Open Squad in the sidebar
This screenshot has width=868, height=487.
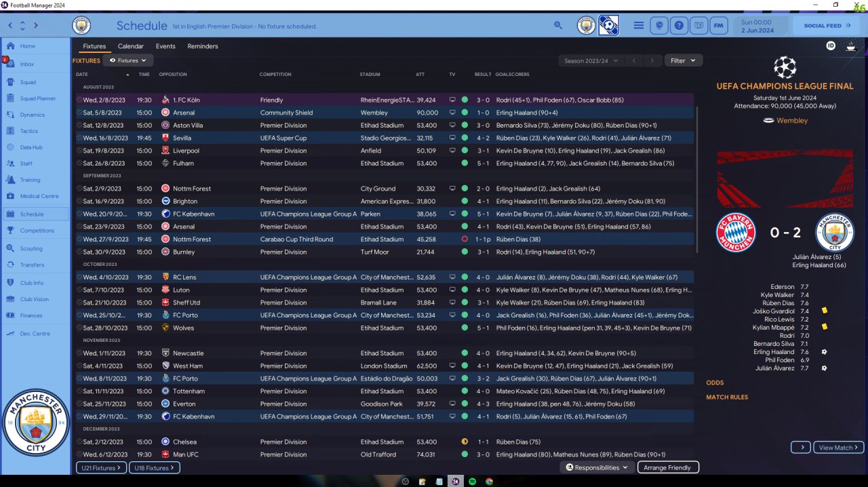pyautogui.click(x=35, y=82)
